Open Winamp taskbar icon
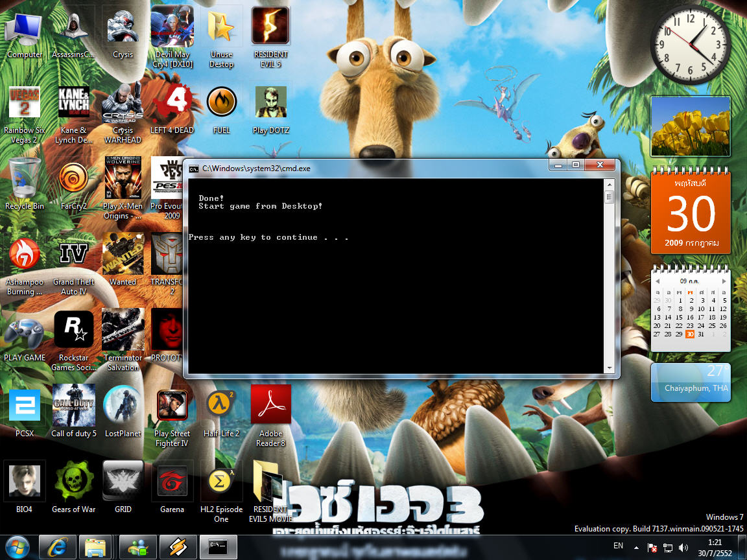This screenshot has width=747, height=560. tap(178, 548)
